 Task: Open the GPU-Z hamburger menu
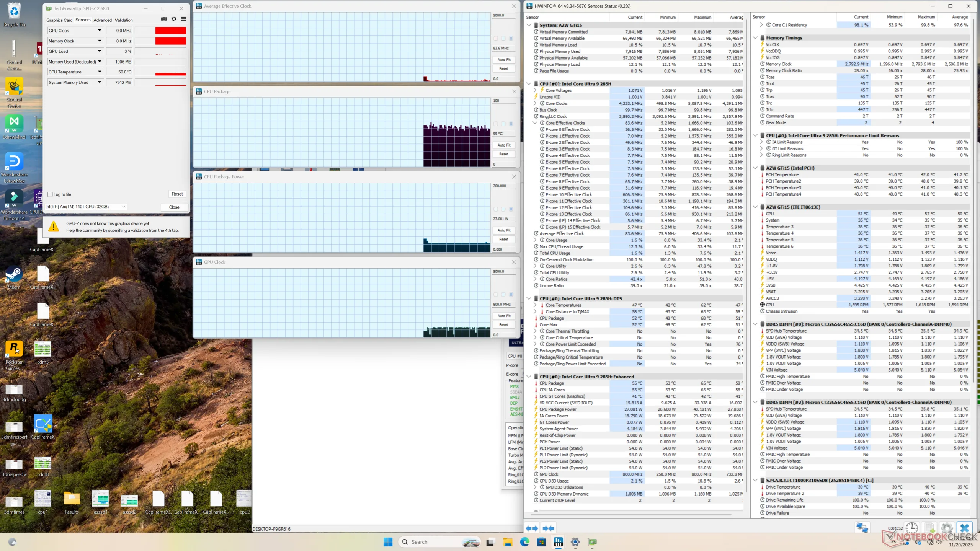(183, 19)
